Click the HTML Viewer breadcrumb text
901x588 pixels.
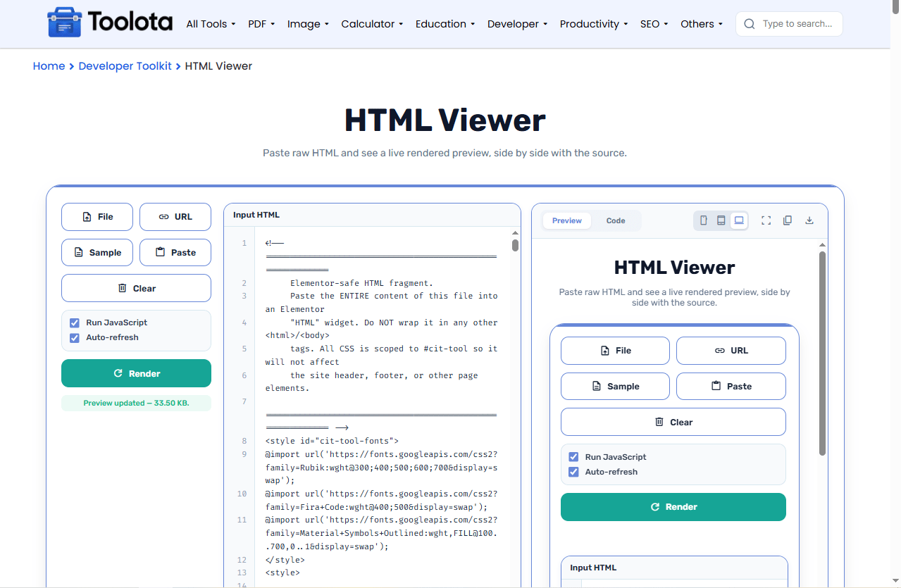tap(218, 66)
